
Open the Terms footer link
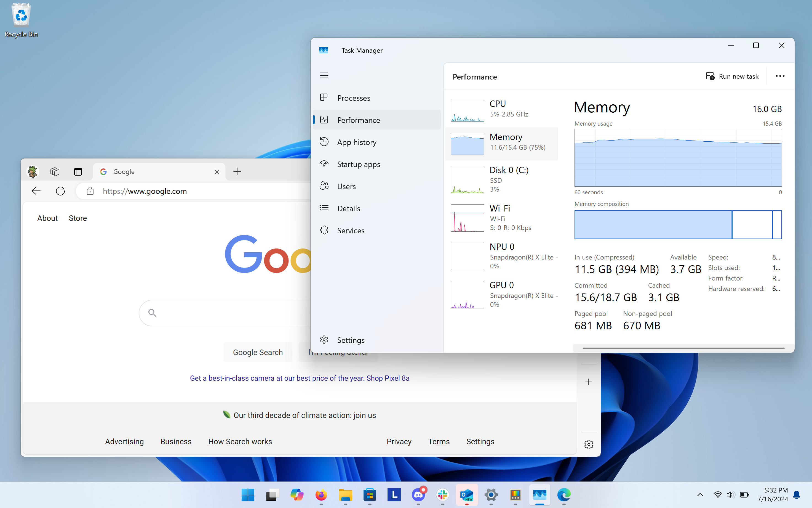439,441
